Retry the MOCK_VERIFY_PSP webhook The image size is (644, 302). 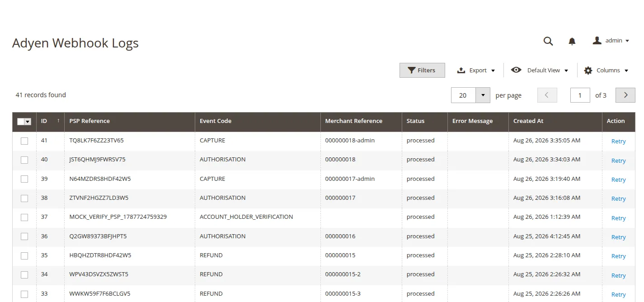coord(618,218)
